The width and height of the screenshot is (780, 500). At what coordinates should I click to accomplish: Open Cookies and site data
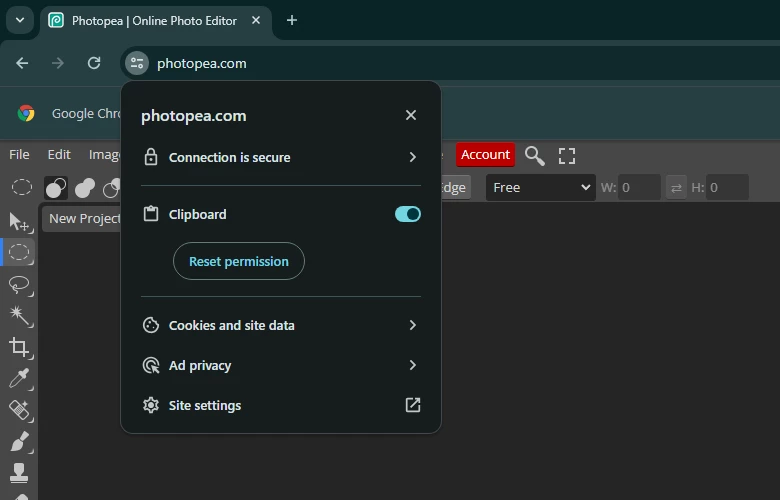[x=281, y=325]
